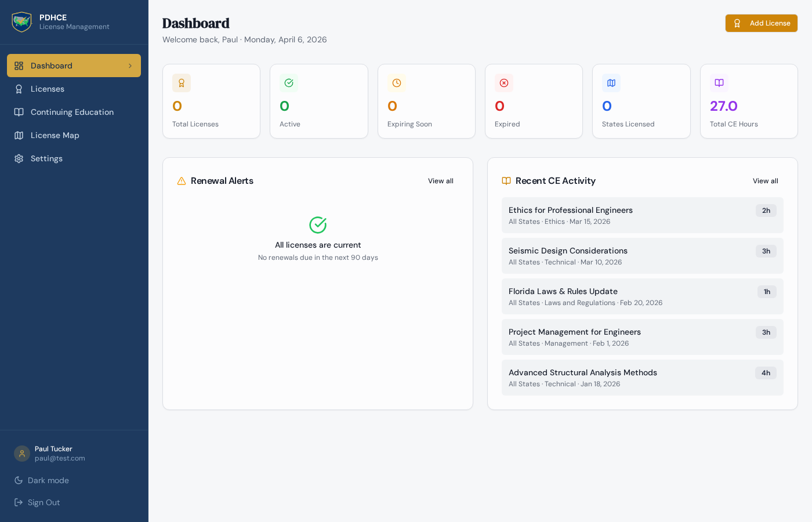Click Paul Tucker's avatar icon
This screenshot has width=812, height=522.
[x=21, y=453]
